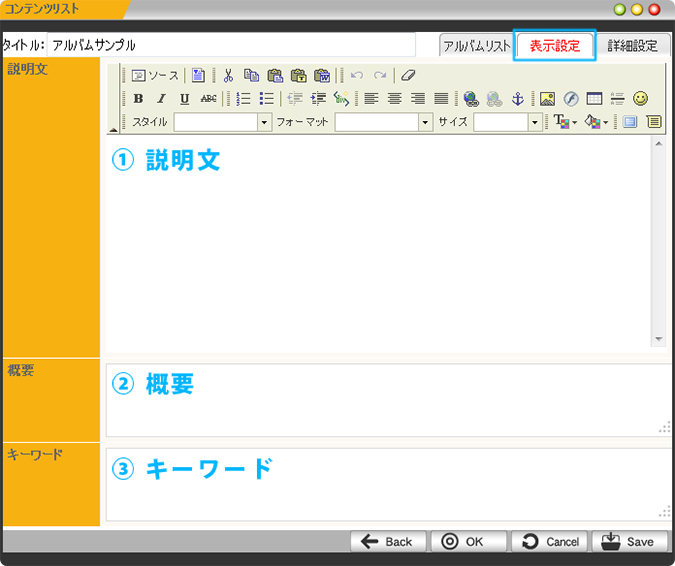Decrease indent of text
The width and height of the screenshot is (675, 566).
(295, 99)
